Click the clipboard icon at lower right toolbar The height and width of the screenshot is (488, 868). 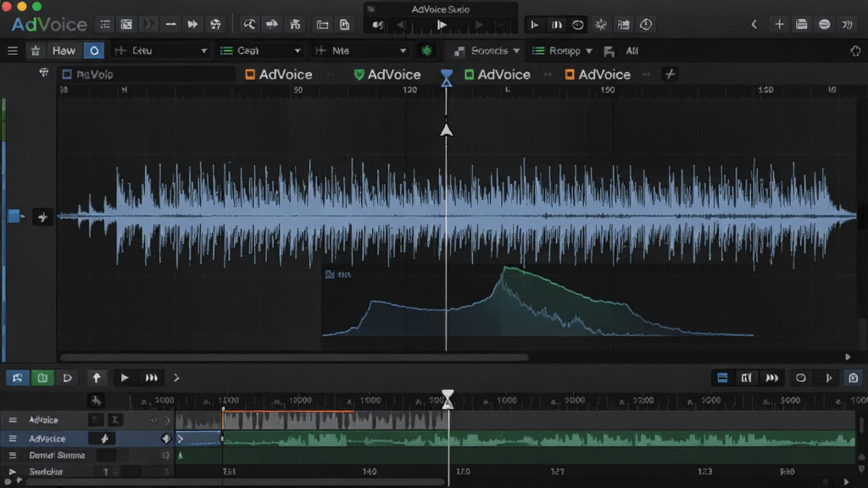coord(853,378)
